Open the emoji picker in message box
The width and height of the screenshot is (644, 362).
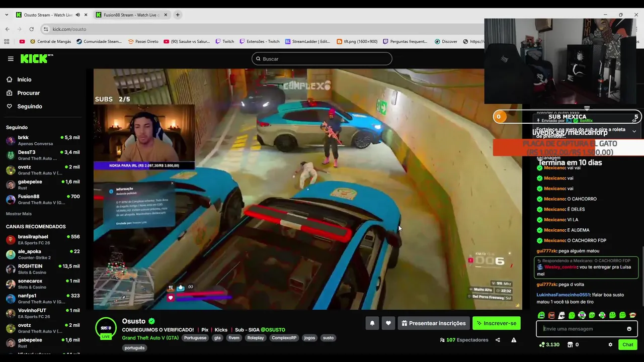pos(629,329)
